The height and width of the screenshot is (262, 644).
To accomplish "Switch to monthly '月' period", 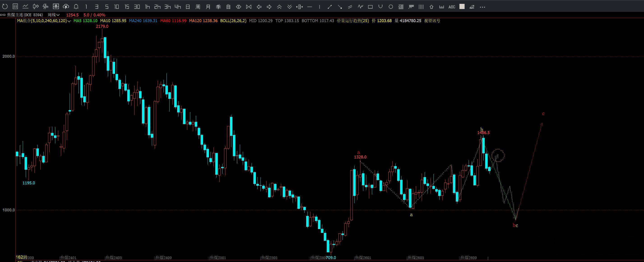I will pyautogui.click(x=208, y=7).
